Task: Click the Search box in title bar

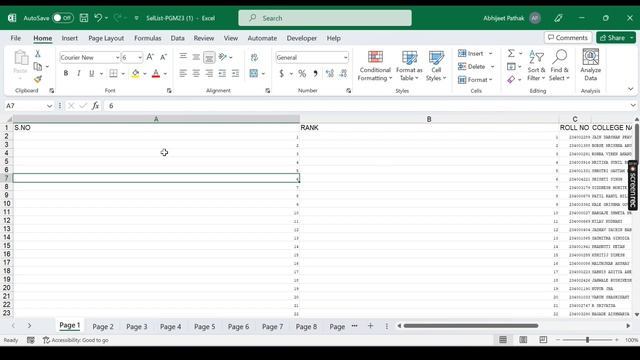Action: pos(325,18)
